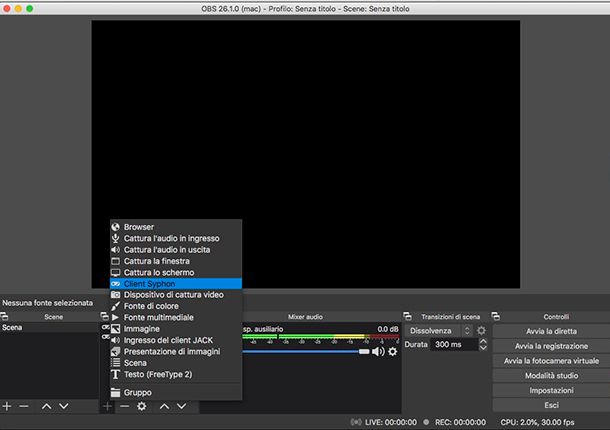Add a new scene with plus button
Viewport: 610px width, 430px height.
(7, 406)
